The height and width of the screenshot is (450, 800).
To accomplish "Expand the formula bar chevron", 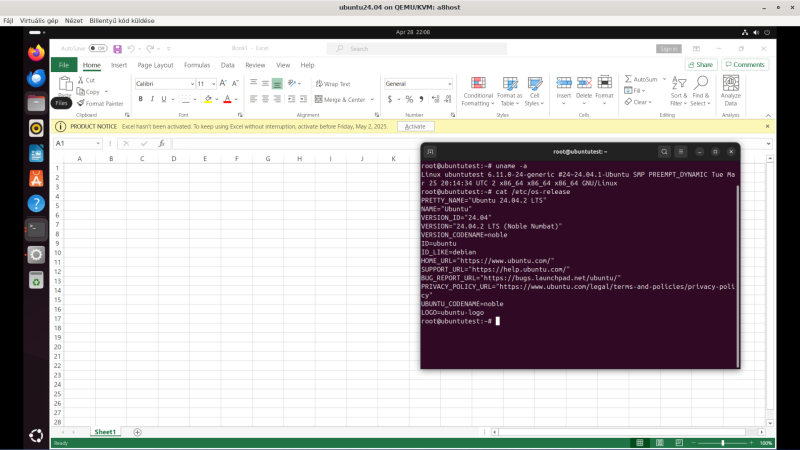I will tap(768, 144).
